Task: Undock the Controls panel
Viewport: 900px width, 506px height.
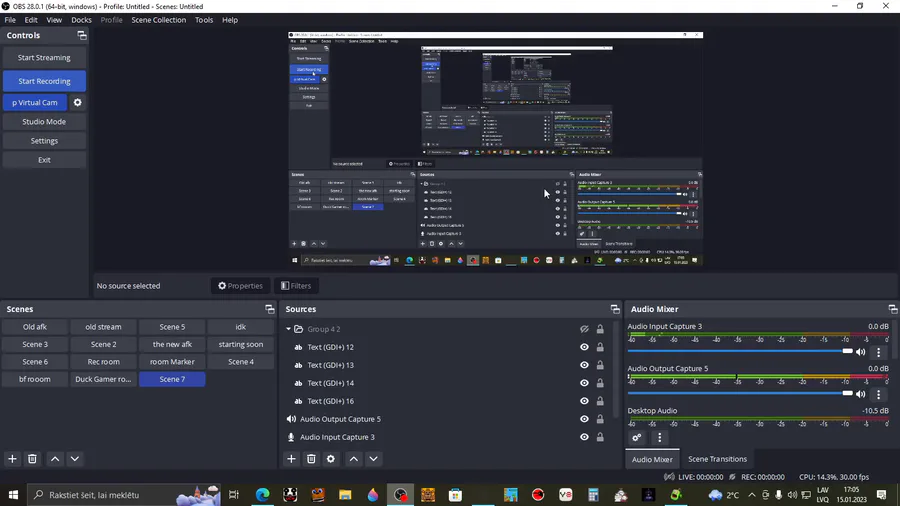Action: [82, 36]
